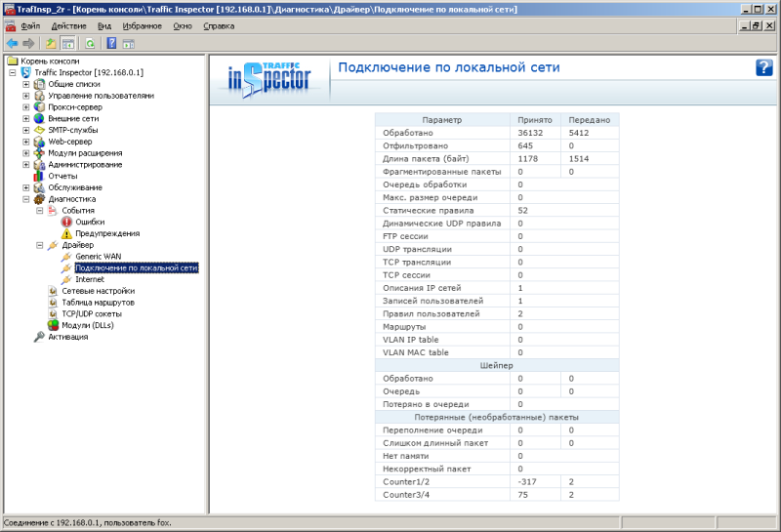Screen dimensions: 781x532
Task: Collapse the Драйвер node
Action: pyautogui.click(x=40, y=245)
